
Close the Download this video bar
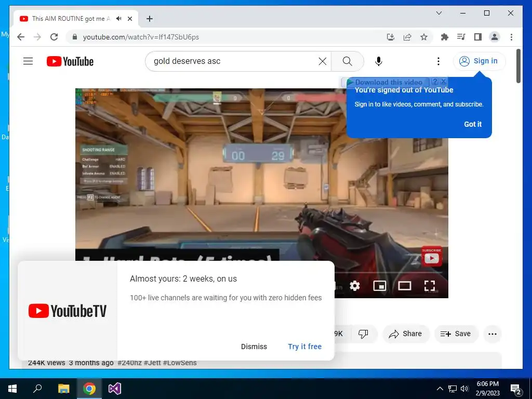[x=443, y=82]
